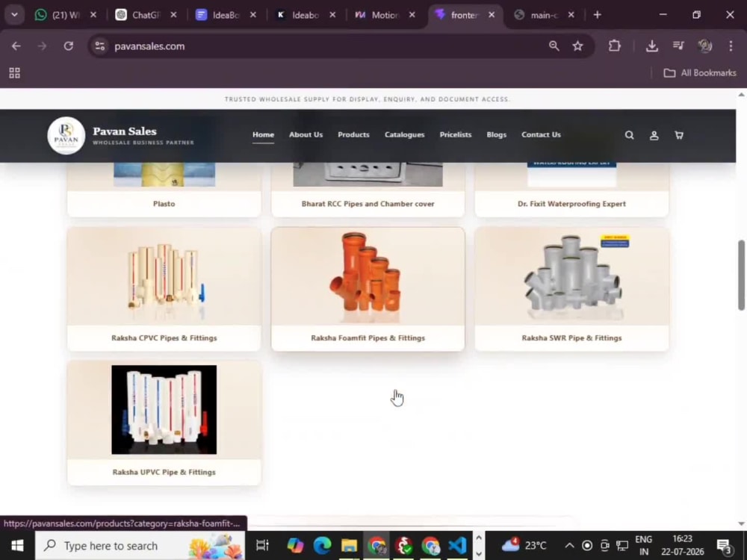The image size is (747, 560).
Task: Open Chrome three-dot menu
Action: pos(731,46)
